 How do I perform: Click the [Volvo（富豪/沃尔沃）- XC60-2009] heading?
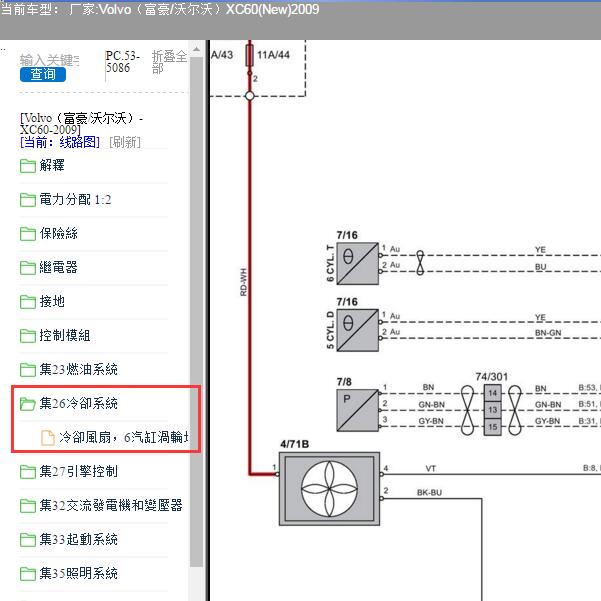pos(81,123)
